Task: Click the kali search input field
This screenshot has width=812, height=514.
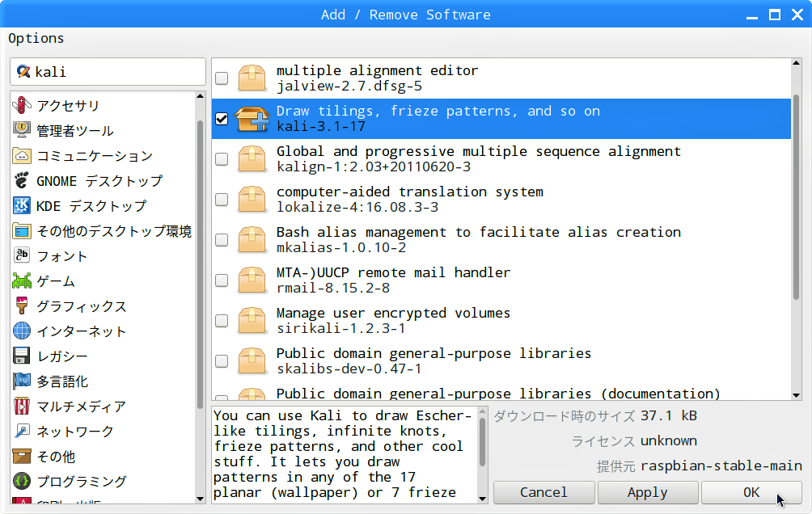Action: [108, 71]
